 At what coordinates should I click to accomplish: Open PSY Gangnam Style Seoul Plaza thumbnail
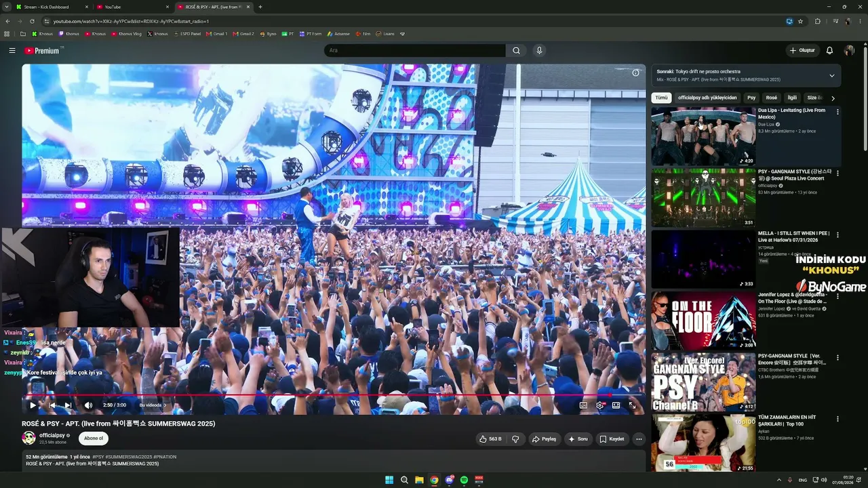(x=703, y=198)
